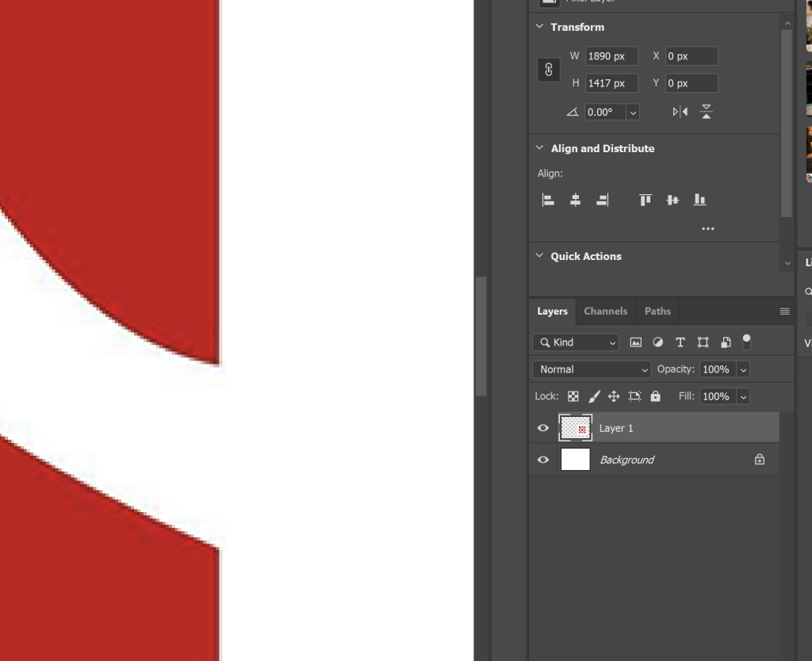This screenshot has width=812, height=661.
Task: Align top edges
Action: (645, 200)
